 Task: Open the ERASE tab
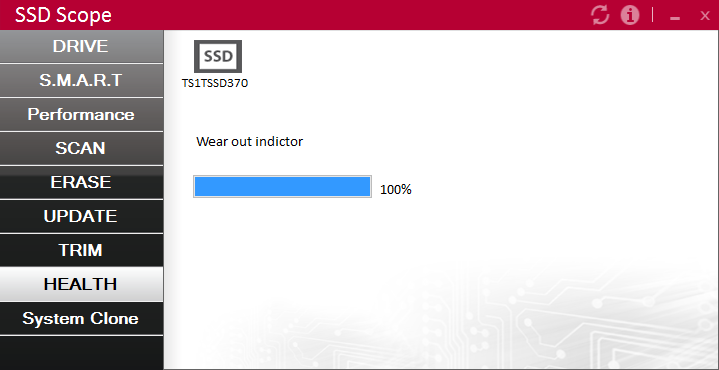[x=81, y=182]
